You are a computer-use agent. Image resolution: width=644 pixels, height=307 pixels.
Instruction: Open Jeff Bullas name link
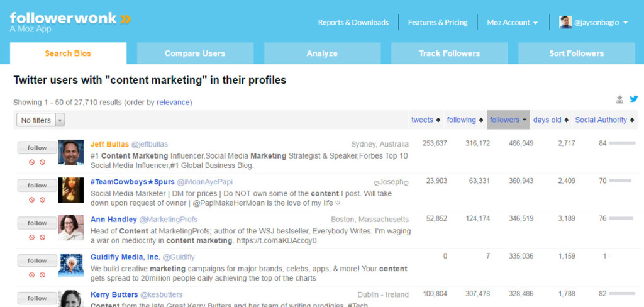coord(109,144)
